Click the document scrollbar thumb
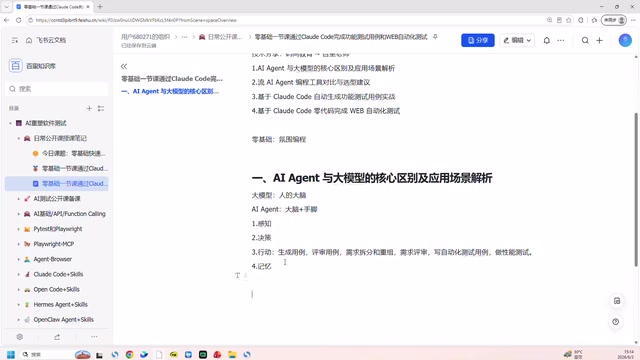 coord(636,189)
